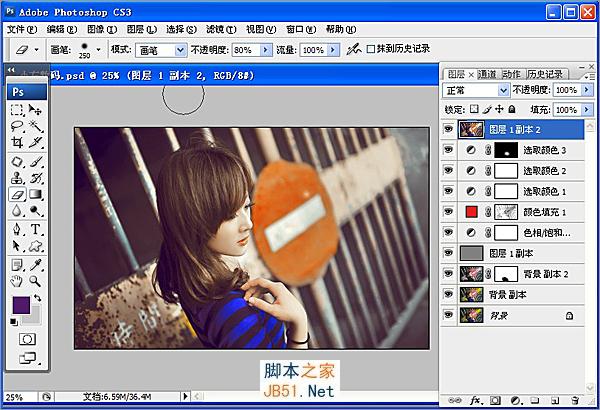600x410 pixels.
Task: Hide layer 背景 副本 2
Action: coord(448,274)
